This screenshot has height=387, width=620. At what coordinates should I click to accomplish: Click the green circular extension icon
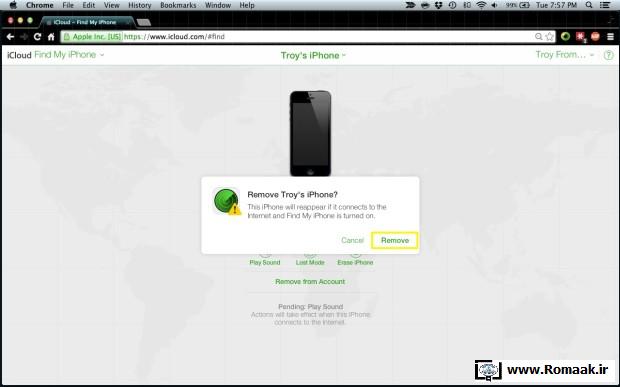[x=565, y=36]
